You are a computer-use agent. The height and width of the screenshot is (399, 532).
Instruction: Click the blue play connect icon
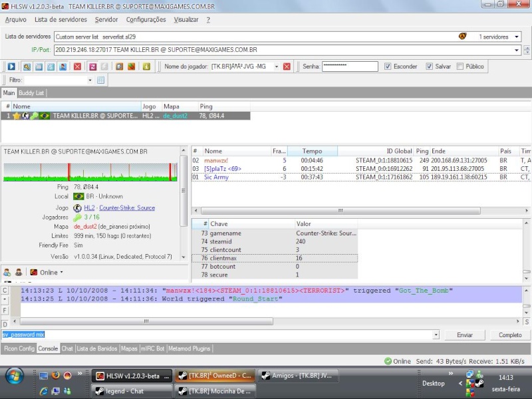tap(11, 66)
